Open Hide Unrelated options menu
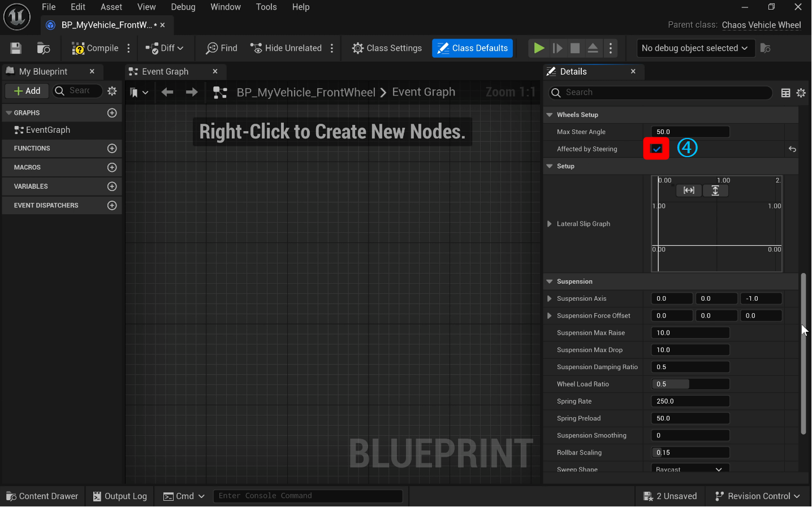Screen dimensions: 812x507 pos(332,48)
